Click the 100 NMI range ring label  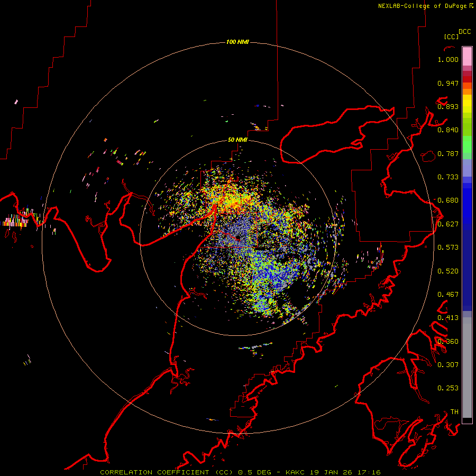(x=237, y=42)
